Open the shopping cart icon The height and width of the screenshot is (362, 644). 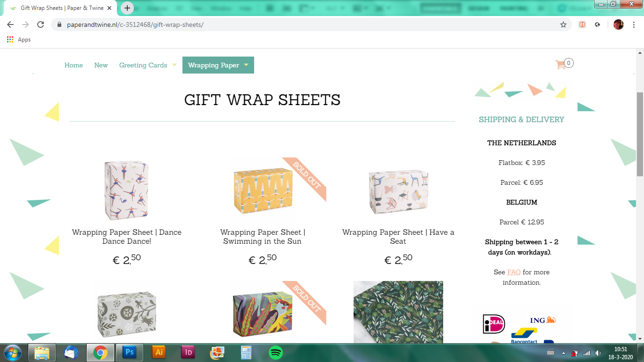click(561, 65)
